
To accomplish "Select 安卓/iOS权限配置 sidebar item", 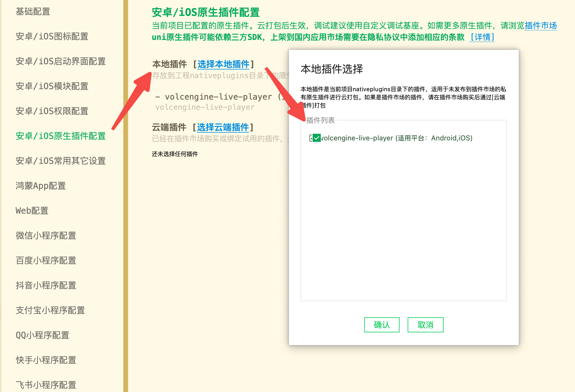I will [52, 111].
